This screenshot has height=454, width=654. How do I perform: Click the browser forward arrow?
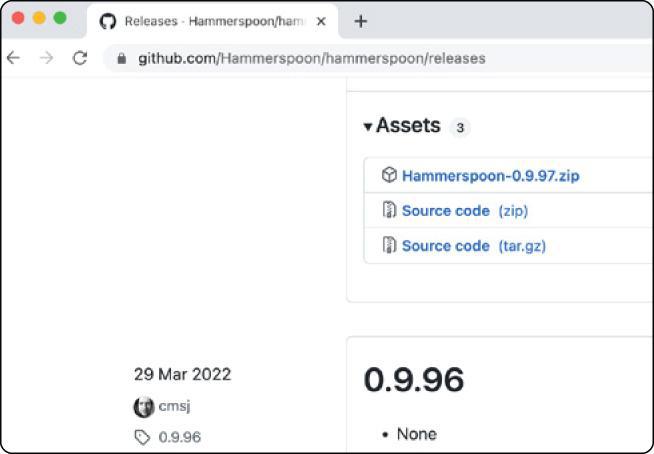[x=47, y=58]
